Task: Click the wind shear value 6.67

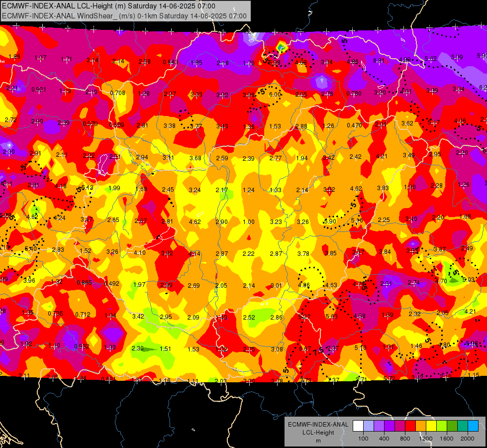Action: (304, 349)
